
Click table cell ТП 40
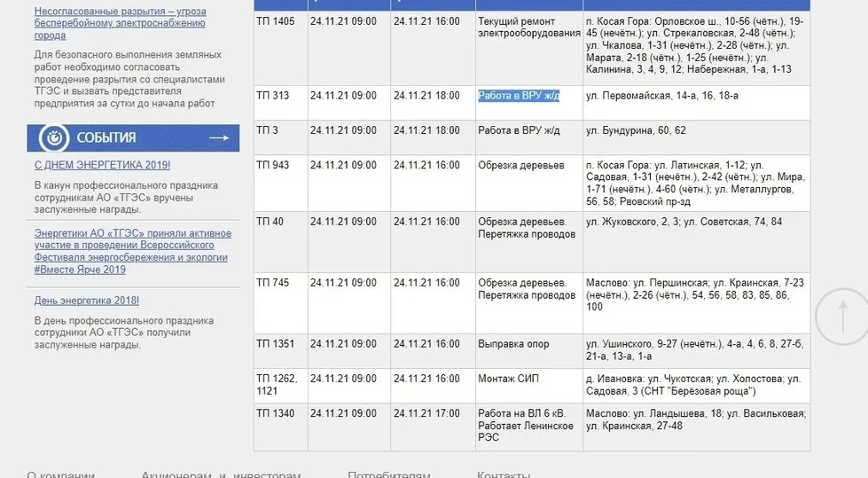[281, 242]
